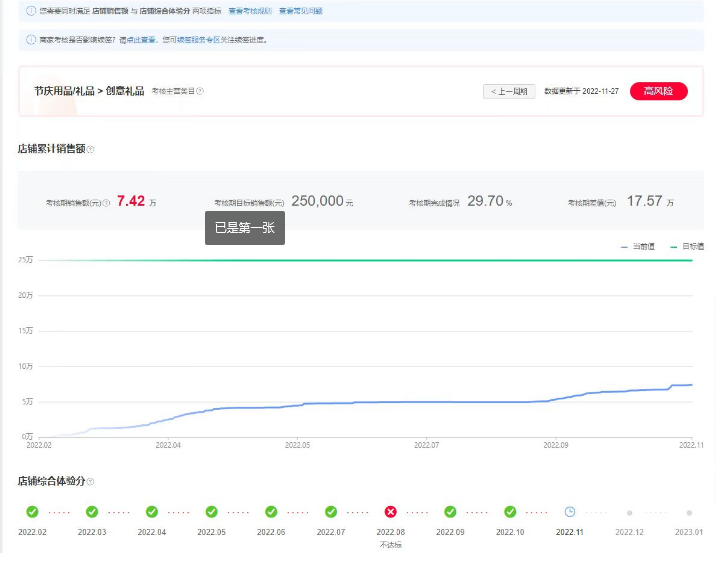This screenshot has height=566, width=716.
Task: Click the 29.70 % completion value
Action: point(490,201)
